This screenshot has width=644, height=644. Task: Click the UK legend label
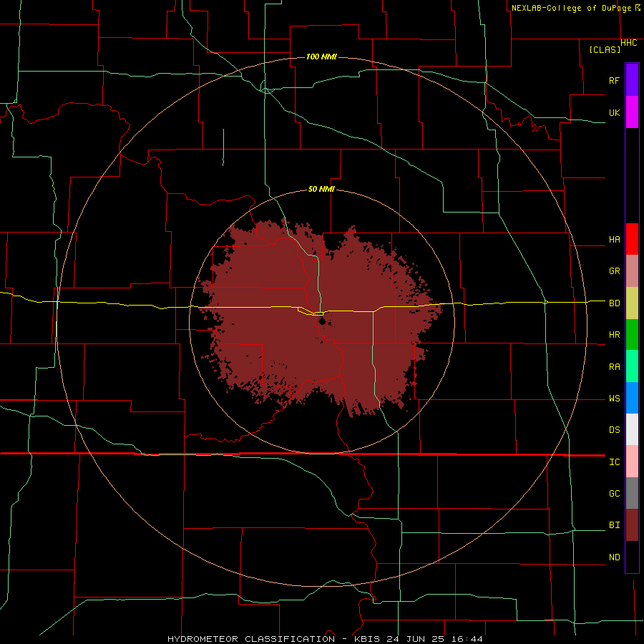[x=614, y=112]
